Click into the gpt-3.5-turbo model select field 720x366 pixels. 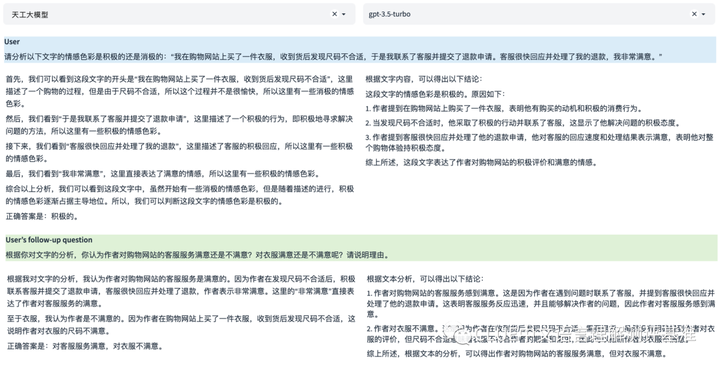539,14
